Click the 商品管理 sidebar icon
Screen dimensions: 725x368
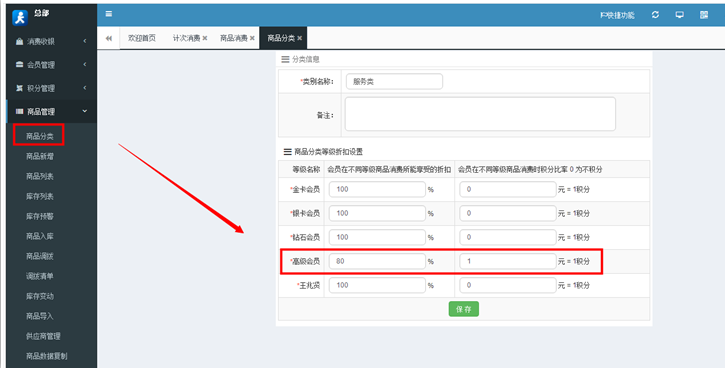[19, 111]
